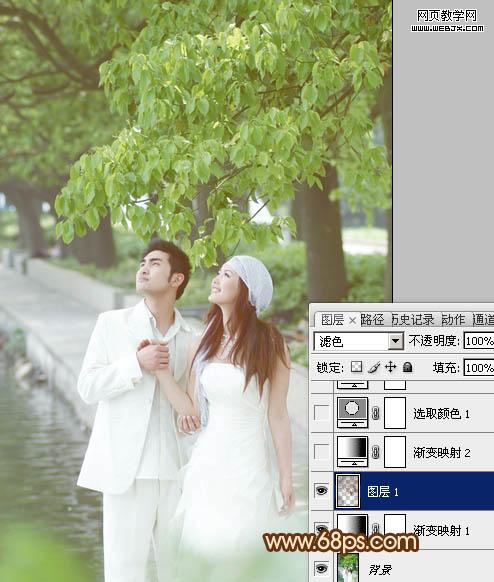The height and width of the screenshot is (582, 494).
Task: Click the link icon on 渐变映射 2
Action: (x=376, y=452)
